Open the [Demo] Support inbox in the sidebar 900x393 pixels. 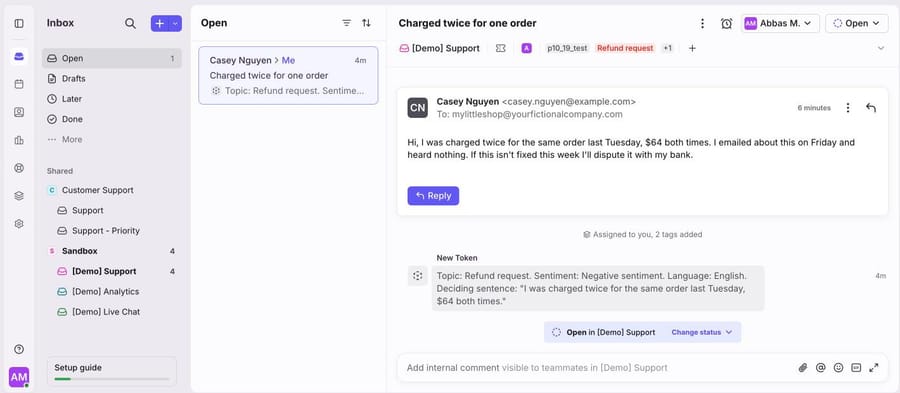pyautogui.click(x=112, y=271)
